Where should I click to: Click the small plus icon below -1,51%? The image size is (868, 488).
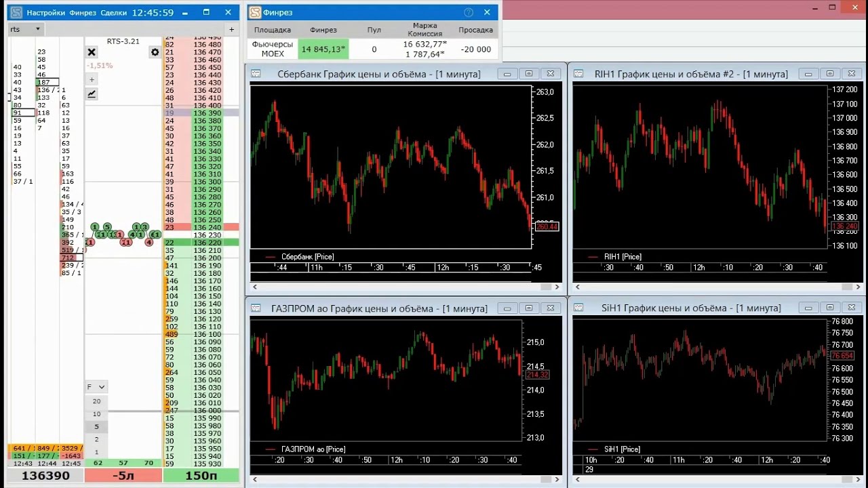tap(92, 79)
